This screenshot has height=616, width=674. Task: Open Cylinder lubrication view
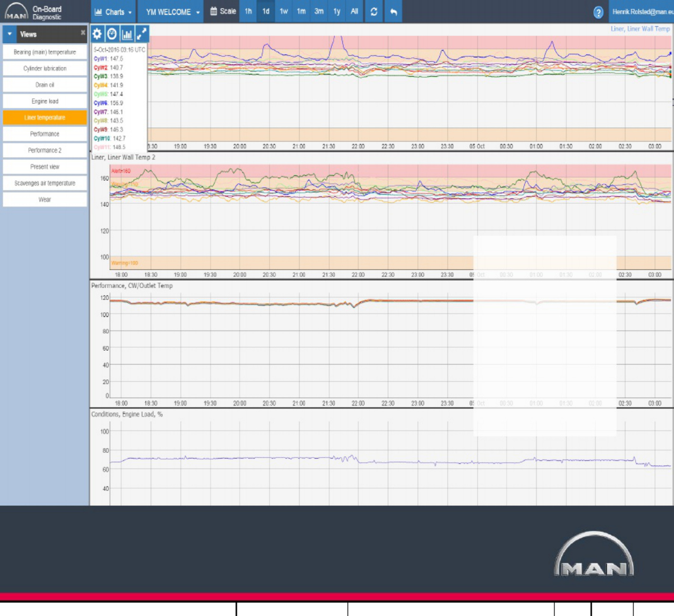[x=45, y=68]
